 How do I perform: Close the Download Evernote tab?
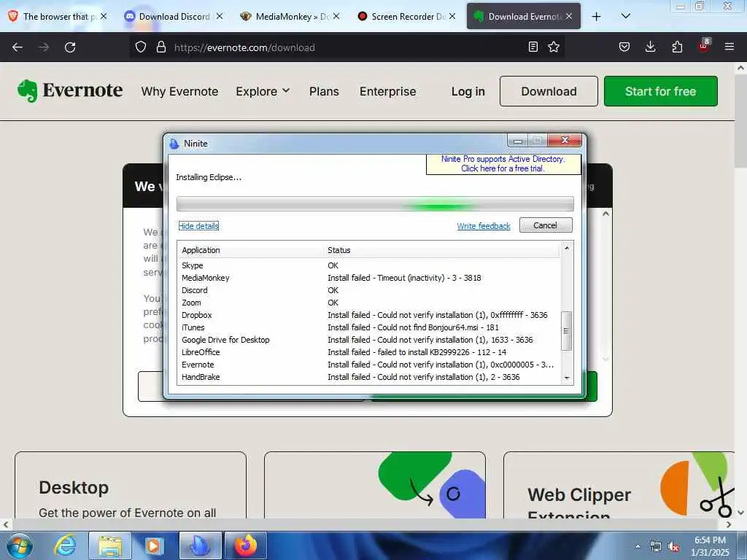569,16
